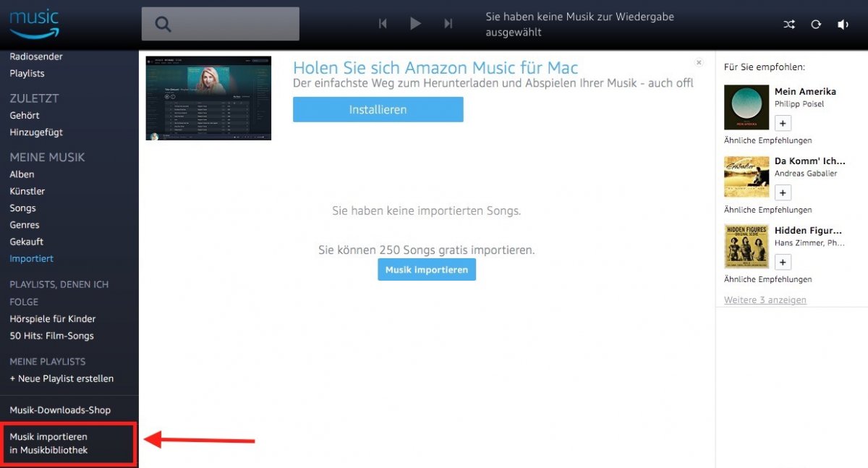Viewport: 868px width, 468px height.
Task: Start playback with the play button
Action: (415, 24)
